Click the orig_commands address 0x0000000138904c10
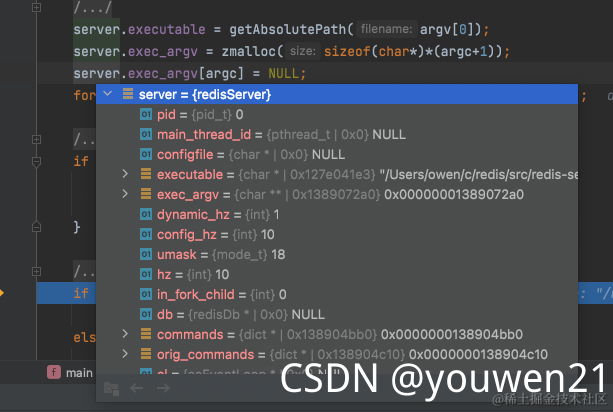 coord(478,354)
